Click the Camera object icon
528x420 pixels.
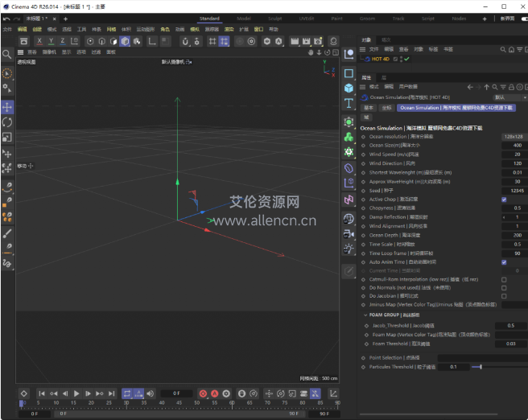(349, 234)
